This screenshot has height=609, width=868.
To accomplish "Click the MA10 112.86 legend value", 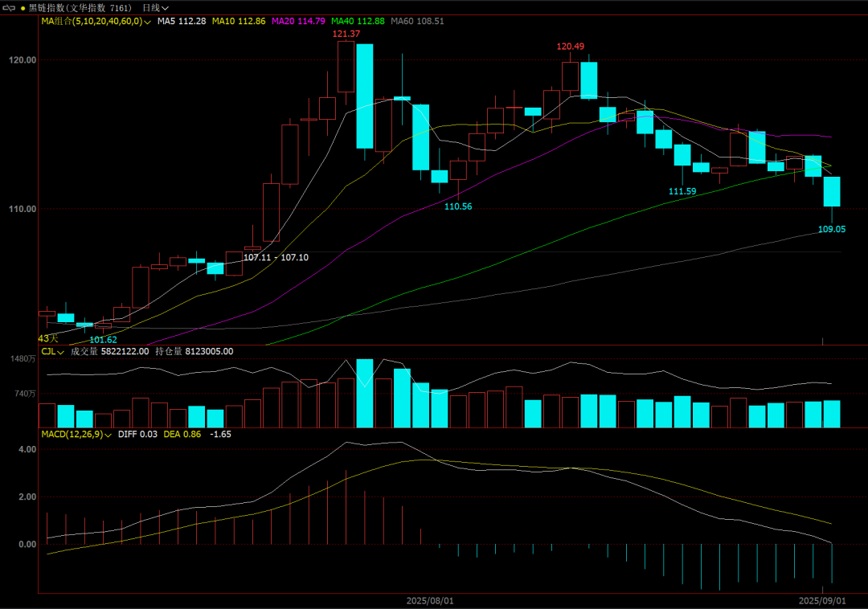I will (240, 21).
